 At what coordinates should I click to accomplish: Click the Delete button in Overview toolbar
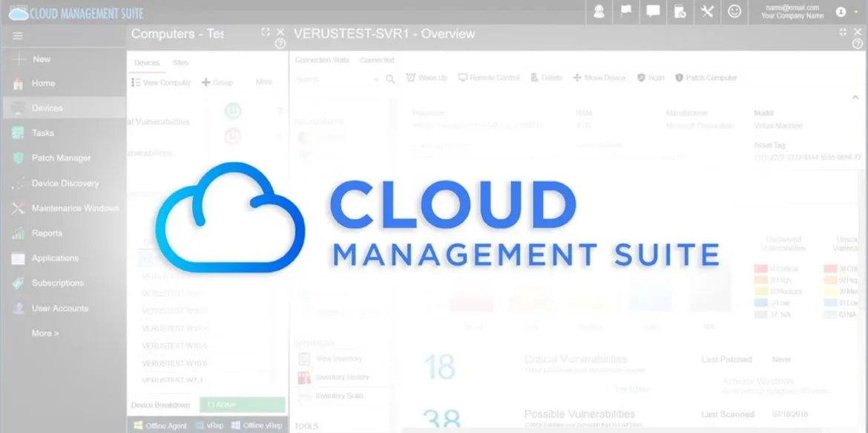point(546,78)
